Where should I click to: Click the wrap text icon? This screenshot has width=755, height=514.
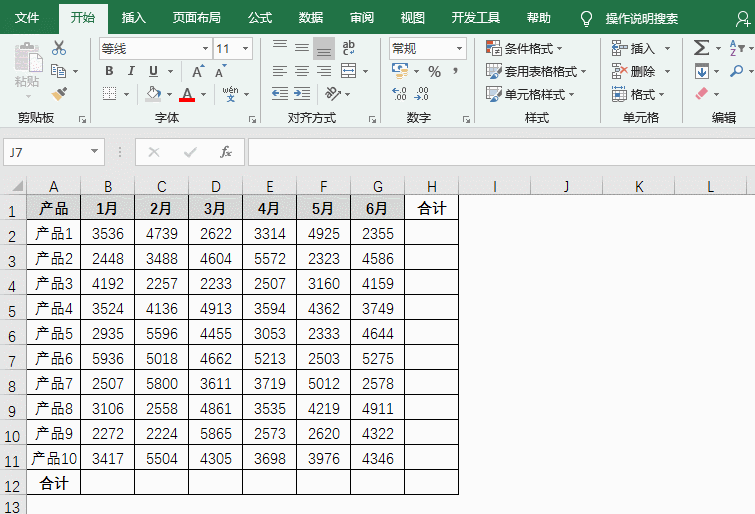coord(349,48)
